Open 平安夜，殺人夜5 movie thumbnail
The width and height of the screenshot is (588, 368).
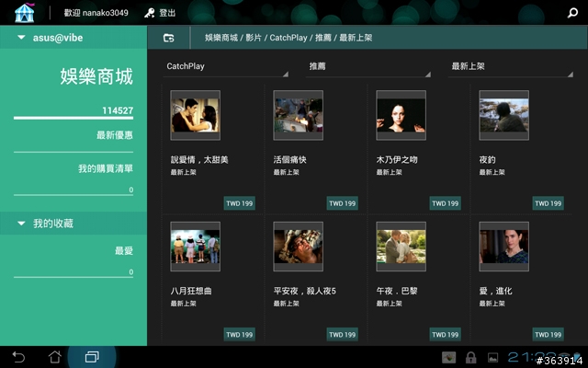(x=298, y=247)
